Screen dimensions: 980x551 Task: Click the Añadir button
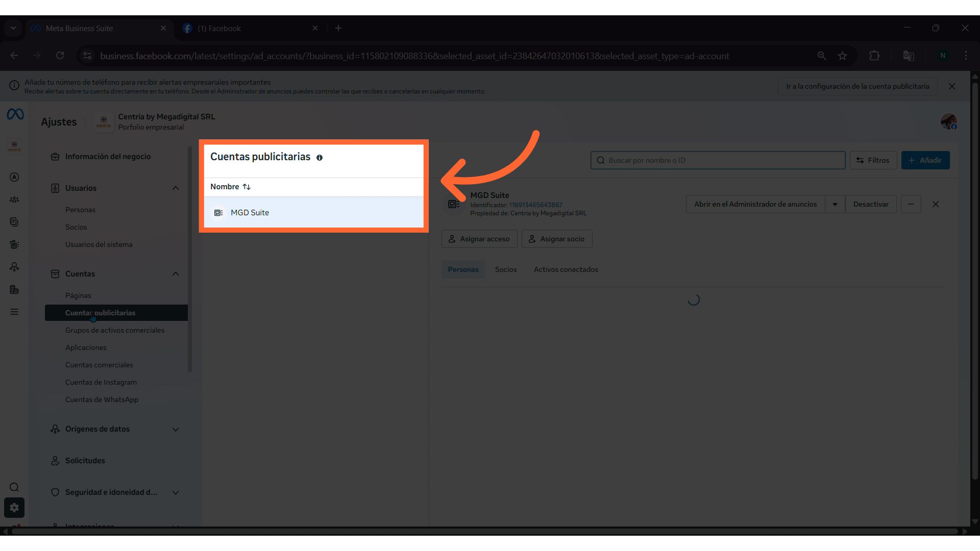coord(925,160)
